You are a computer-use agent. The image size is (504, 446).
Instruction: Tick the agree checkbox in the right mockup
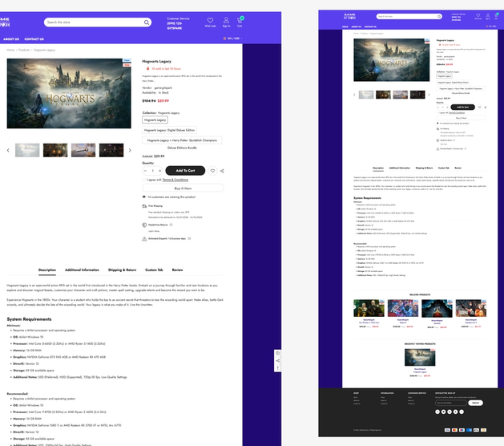pos(437,112)
